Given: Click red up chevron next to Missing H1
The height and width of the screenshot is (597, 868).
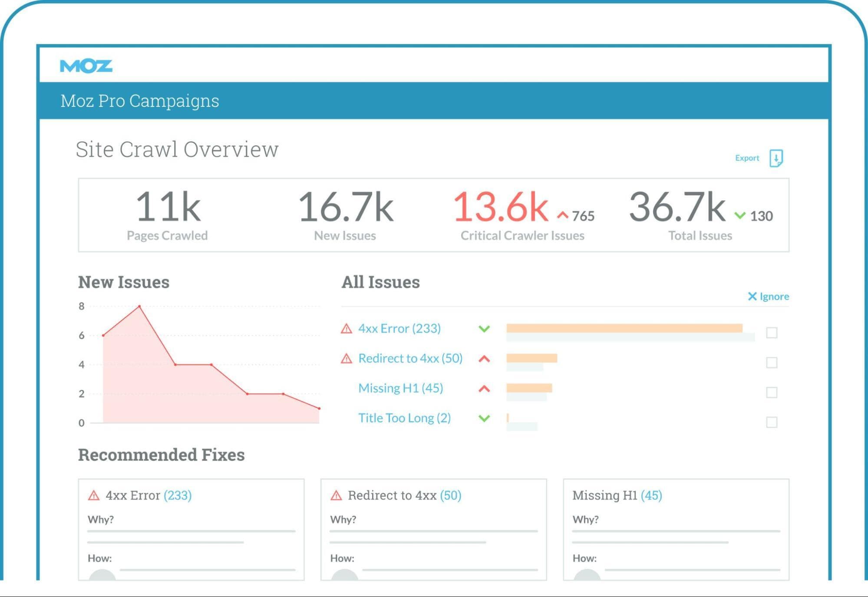Looking at the screenshot, I should pos(484,389).
